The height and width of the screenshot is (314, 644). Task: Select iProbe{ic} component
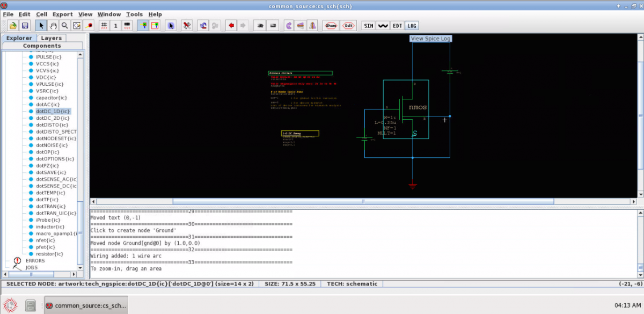49,220
